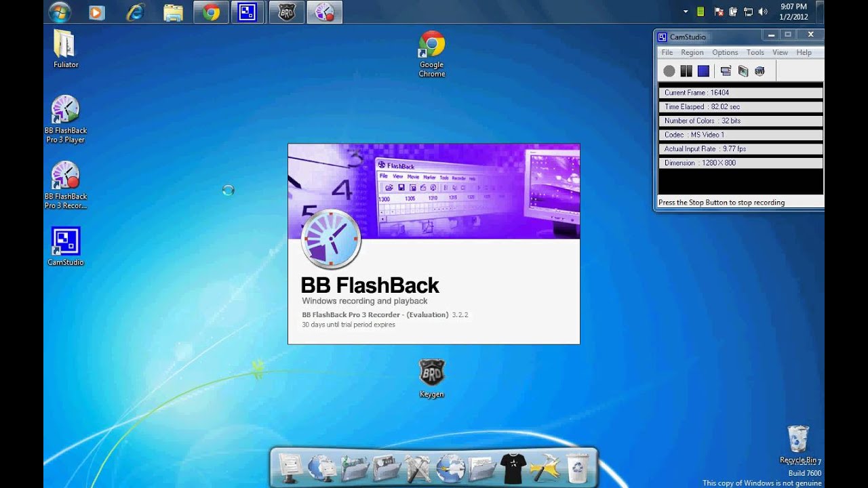Click the taskbar clock showing 9:07 PM

pos(793,12)
